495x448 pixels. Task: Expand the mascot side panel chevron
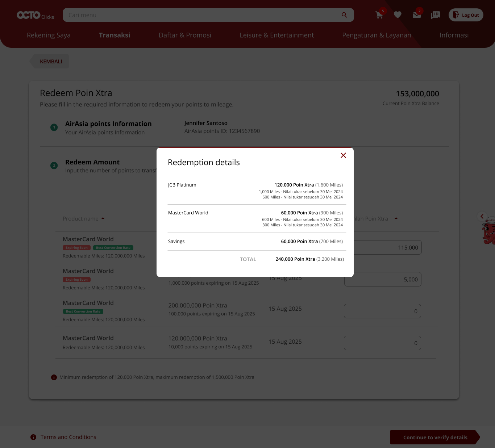click(x=482, y=217)
